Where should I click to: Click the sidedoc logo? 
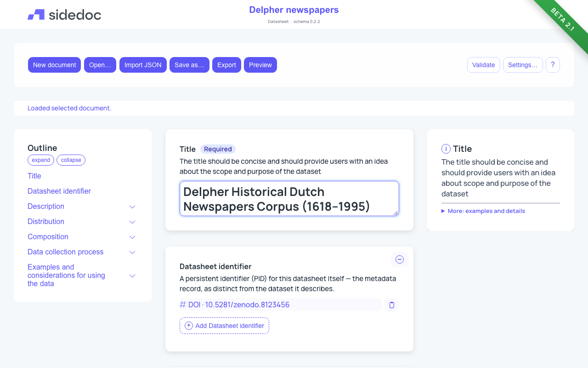coord(64,15)
